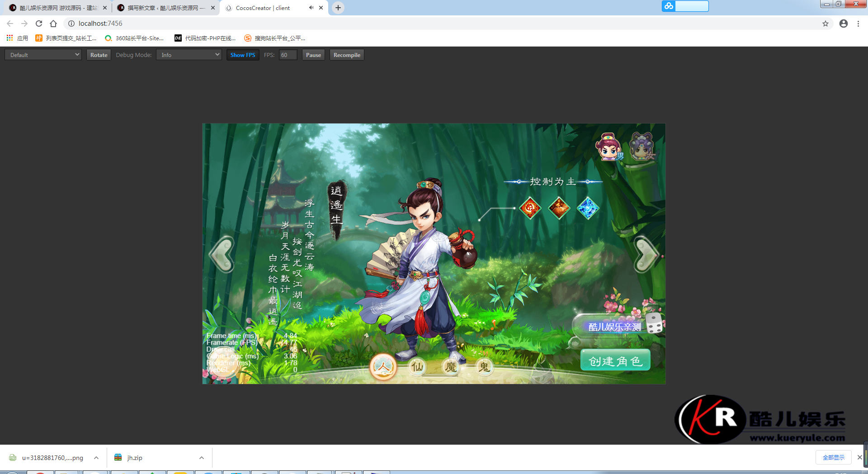This screenshot has width=868, height=474.
Task: Click the orange skill diamond icon
Action: pyautogui.click(x=559, y=208)
